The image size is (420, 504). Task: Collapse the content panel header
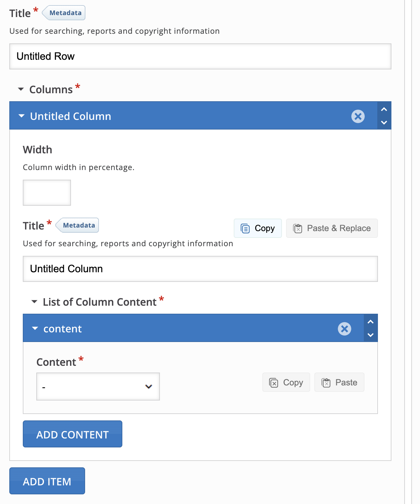[x=35, y=329]
